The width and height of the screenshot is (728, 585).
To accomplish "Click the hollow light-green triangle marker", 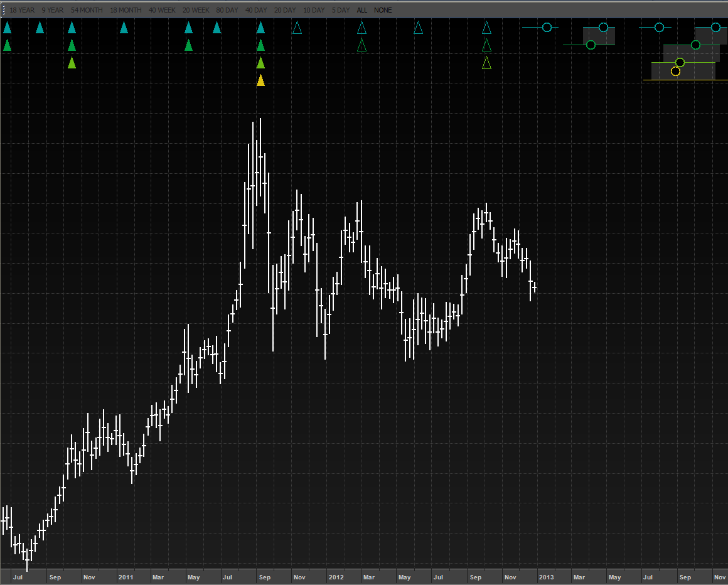I will 486,63.
